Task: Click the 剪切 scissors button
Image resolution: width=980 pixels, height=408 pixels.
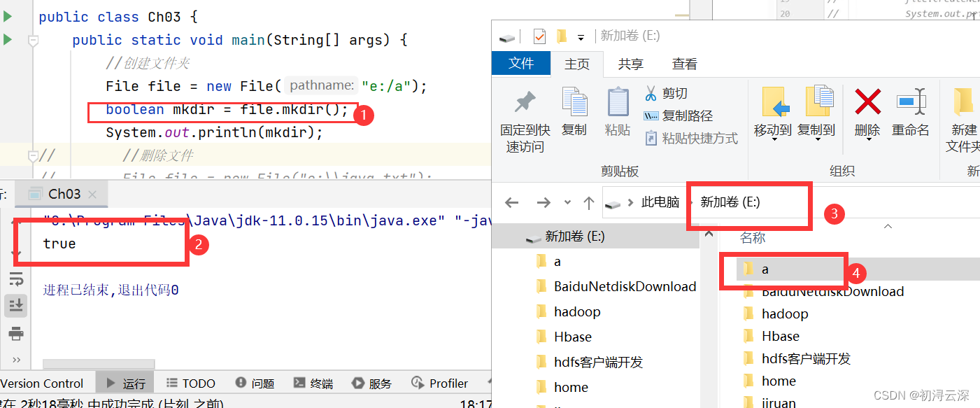Action: point(666,93)
